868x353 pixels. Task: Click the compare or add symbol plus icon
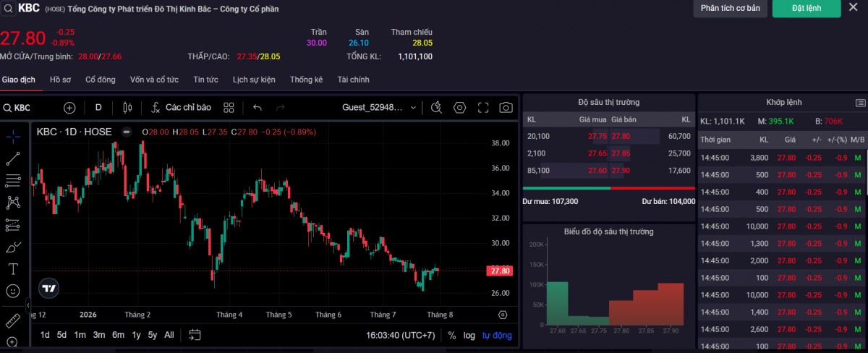click(x=69, y=108)
